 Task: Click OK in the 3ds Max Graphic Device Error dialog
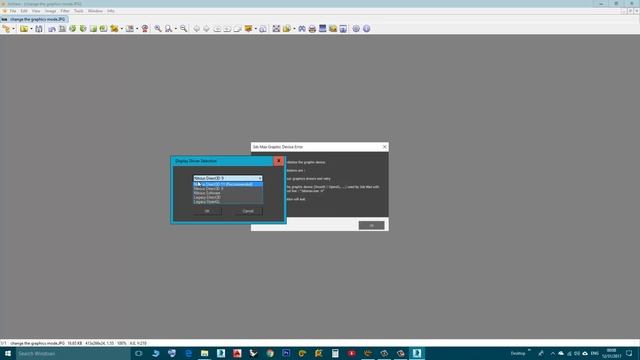371,225
